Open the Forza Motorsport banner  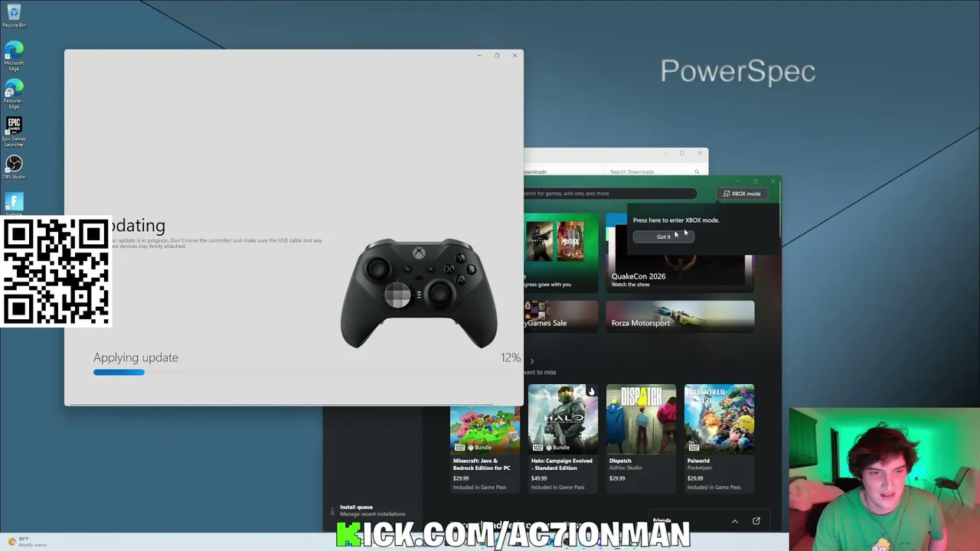click(680, 317)
